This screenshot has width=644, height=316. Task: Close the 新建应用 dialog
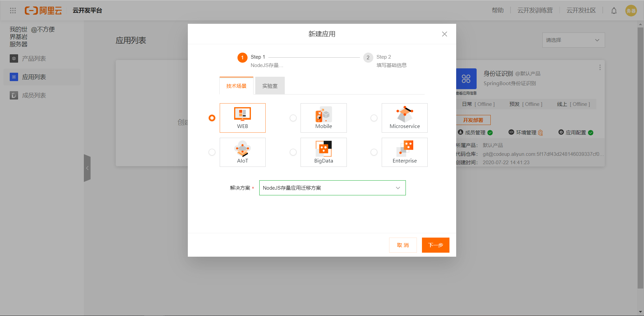444,34
